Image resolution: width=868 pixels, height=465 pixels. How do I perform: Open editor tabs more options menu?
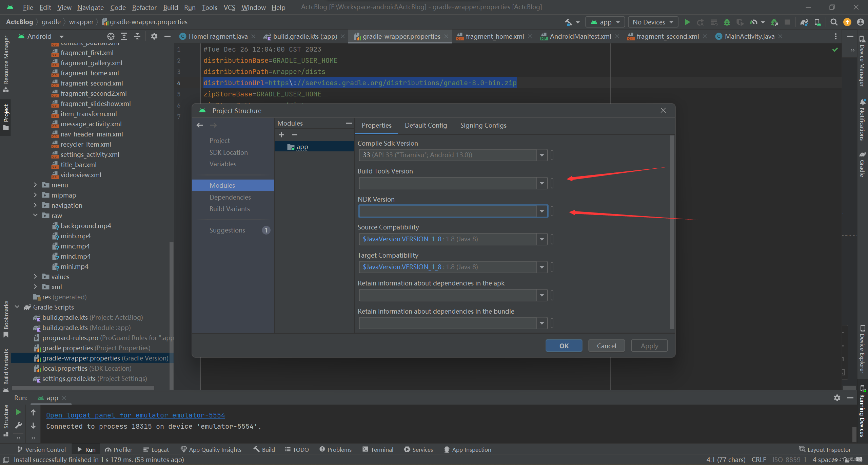(835, 36)
